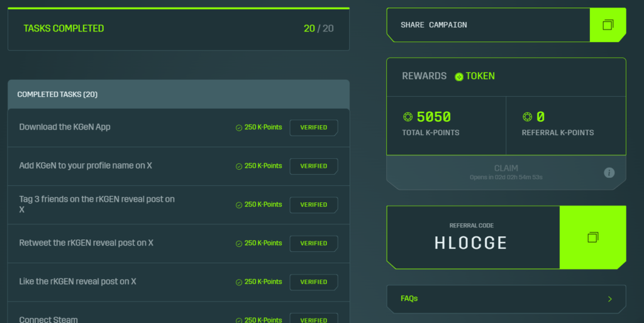This screenshot has width=644, height=323.
Task: Click checkmark beside Add KGeN to profile points
Action: click(238, 167)
